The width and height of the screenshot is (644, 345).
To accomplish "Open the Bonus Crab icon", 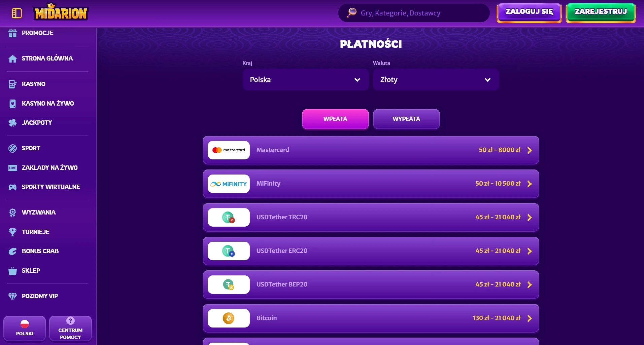I will [12, 251].
